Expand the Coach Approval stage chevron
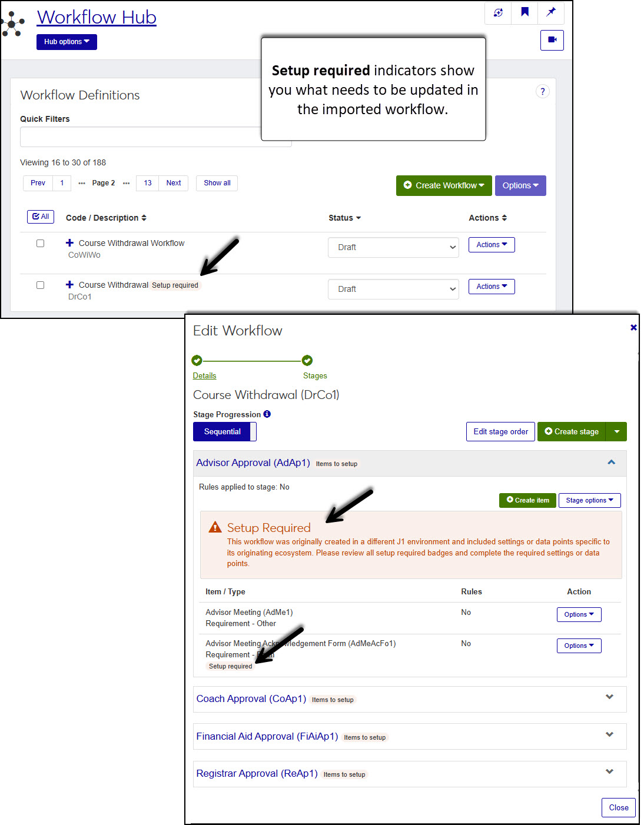 [609, 697]
